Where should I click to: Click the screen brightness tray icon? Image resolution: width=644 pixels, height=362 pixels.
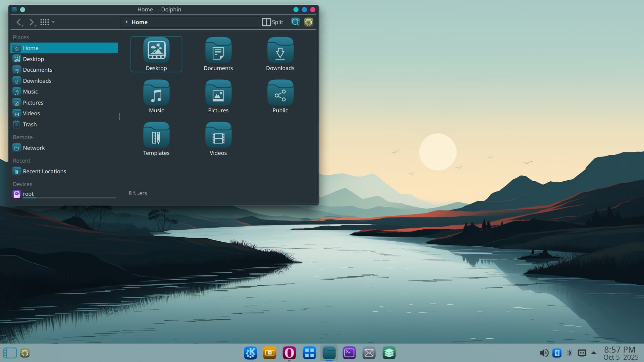click(x=570, y=353)
